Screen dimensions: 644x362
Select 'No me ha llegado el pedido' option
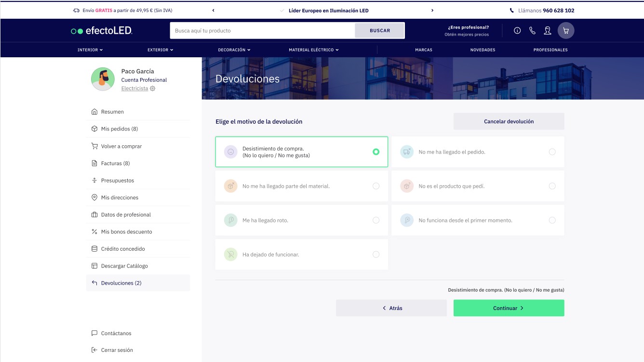pos(552,152)
